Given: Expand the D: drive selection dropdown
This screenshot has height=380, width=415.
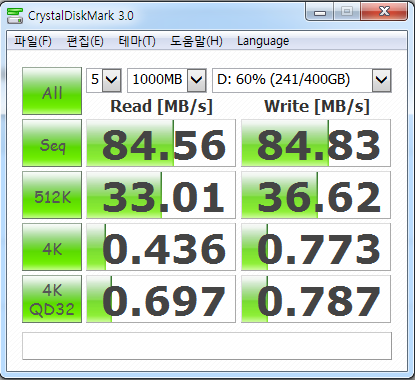Looking at the screenshot, I should pyautogui.click(x=381, y=80).
